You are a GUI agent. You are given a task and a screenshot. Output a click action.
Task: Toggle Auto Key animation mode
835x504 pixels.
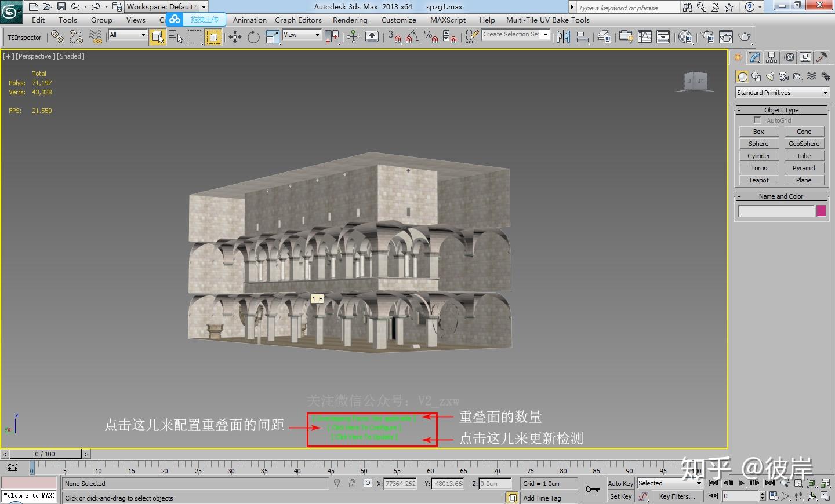pos(620,484)
